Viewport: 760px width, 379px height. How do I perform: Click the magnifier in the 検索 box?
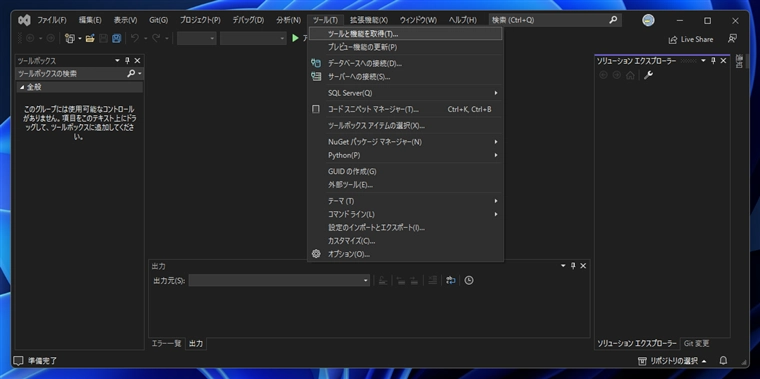(613, 20)
